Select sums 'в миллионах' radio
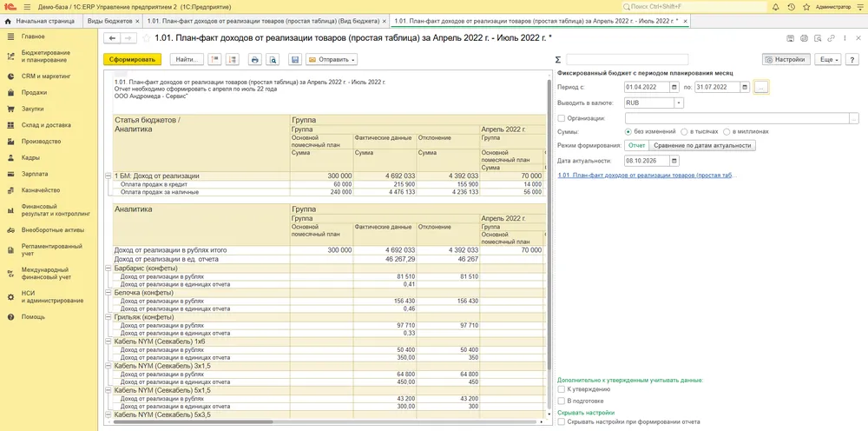 pos(727,132)
